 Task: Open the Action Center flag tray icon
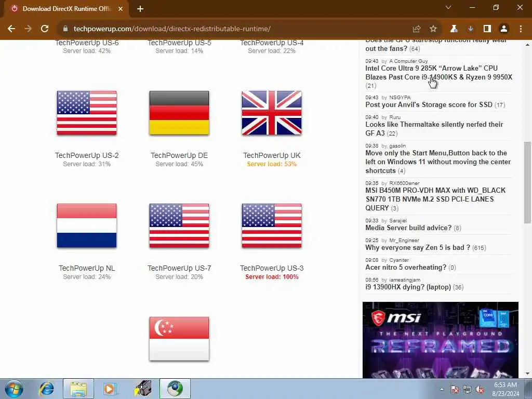tap(455, 389)
